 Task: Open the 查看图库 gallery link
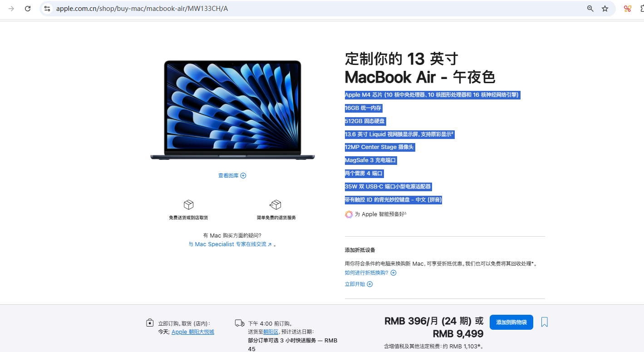tap(232, 176)
